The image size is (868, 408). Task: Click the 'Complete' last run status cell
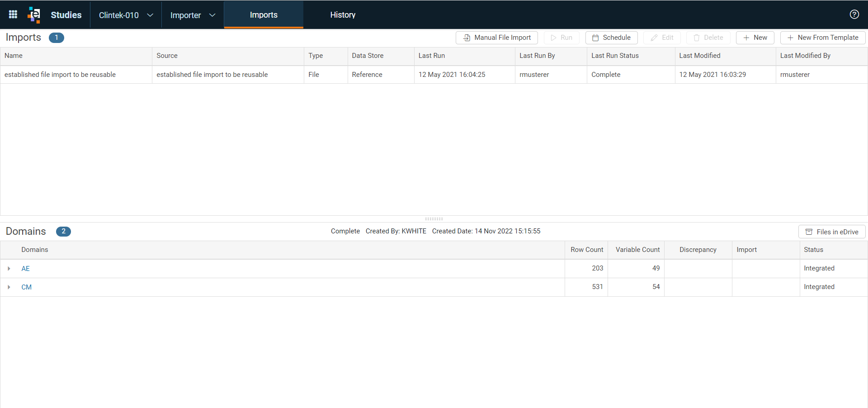coord(631,75)
